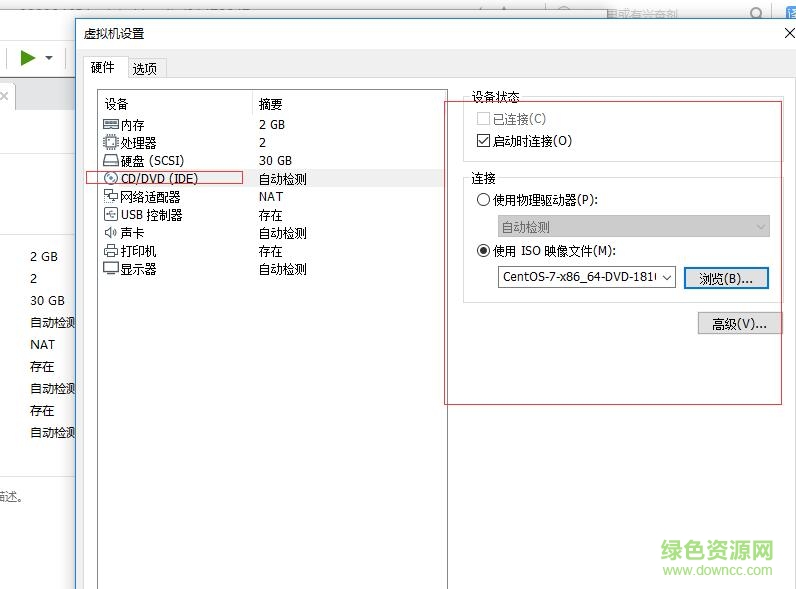Select the processor (处理器) icon

click(x=110, y=143)
